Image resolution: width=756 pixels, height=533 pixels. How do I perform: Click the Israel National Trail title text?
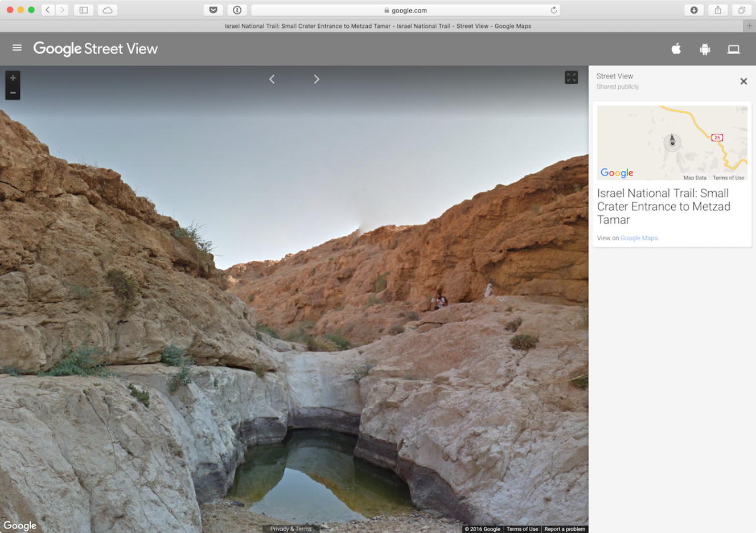coord(664,207)
